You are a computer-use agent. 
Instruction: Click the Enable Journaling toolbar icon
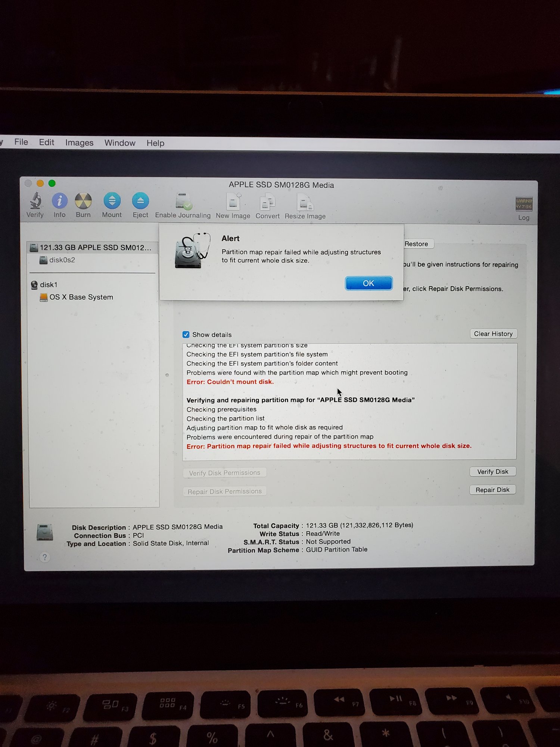coord(184,201)
